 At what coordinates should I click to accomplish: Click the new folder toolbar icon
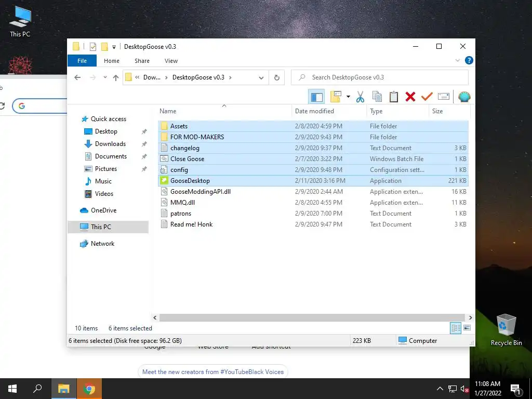click(x=336, y=97)
